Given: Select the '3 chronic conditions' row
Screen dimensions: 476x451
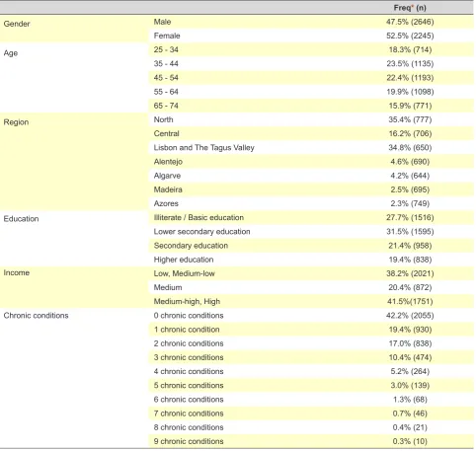Looking at the screenshot, I should (x=189, y=357).
